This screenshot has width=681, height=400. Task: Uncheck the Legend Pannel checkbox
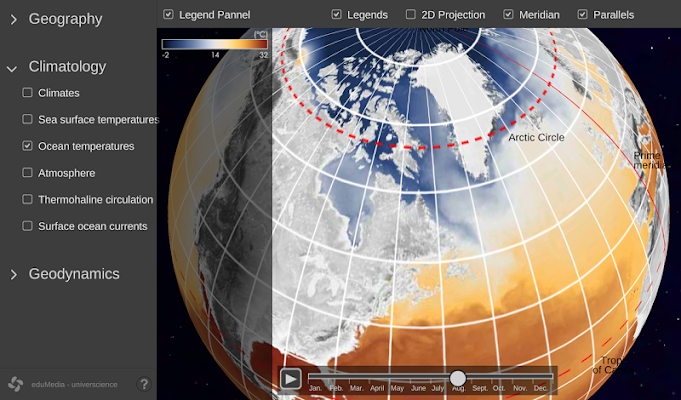tap(168, 14)
